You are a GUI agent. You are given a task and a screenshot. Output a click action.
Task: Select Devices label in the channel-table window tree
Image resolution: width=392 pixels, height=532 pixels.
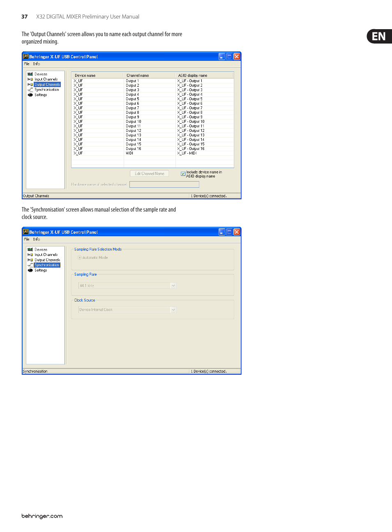[x=41, y=74]
